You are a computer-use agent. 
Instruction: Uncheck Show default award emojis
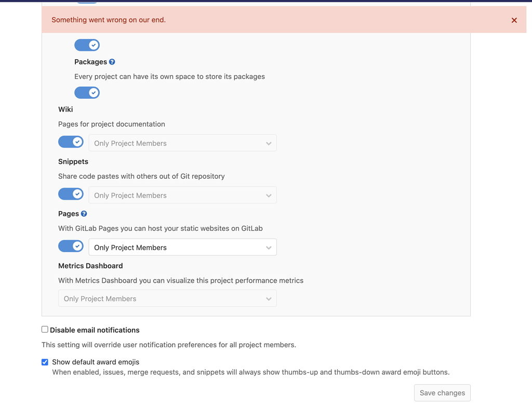coord(45,362)
